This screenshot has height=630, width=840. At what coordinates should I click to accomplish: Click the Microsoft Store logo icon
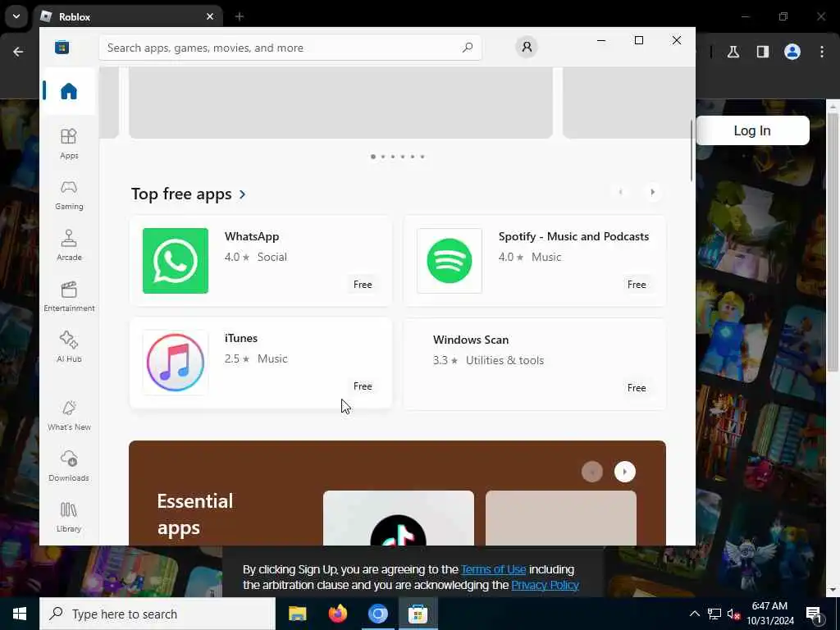(x=62, y=47)
